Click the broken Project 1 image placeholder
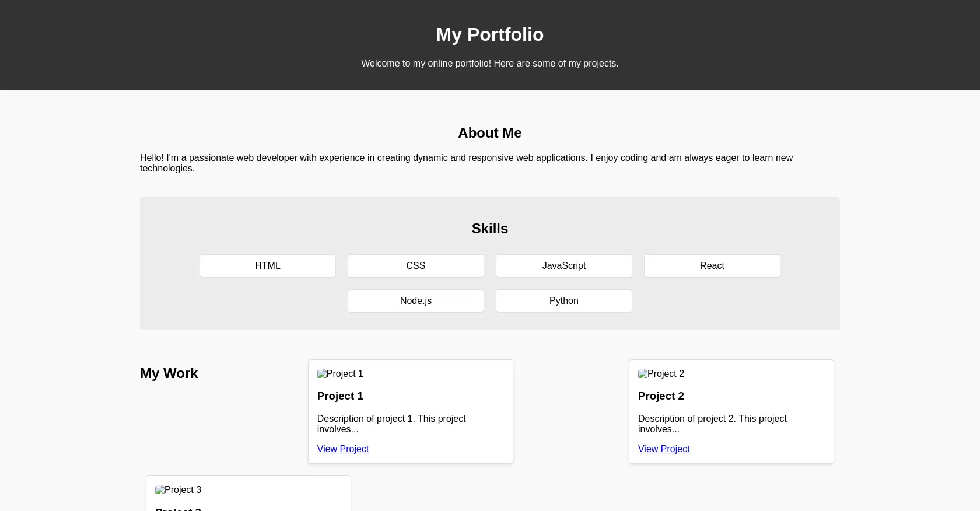 pos(340,374)
